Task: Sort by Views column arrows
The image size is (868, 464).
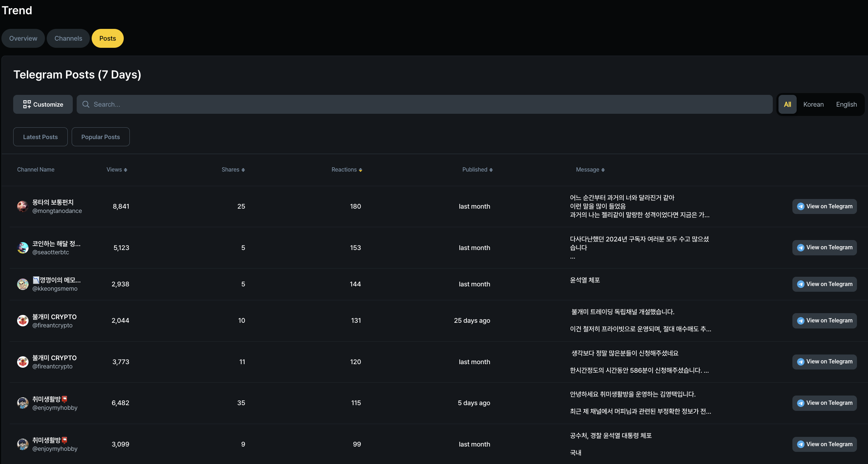Action: point(126,170)
